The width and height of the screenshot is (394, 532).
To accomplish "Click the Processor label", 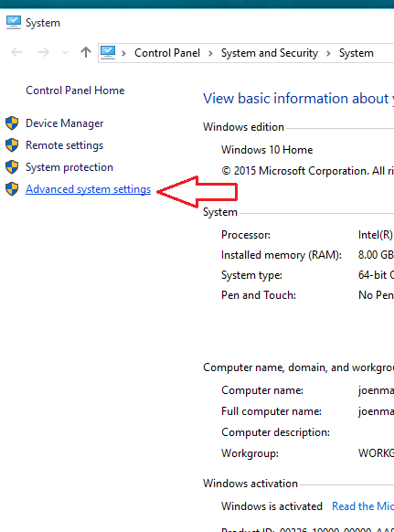I will pyautogui.click(x=246, y=235).
